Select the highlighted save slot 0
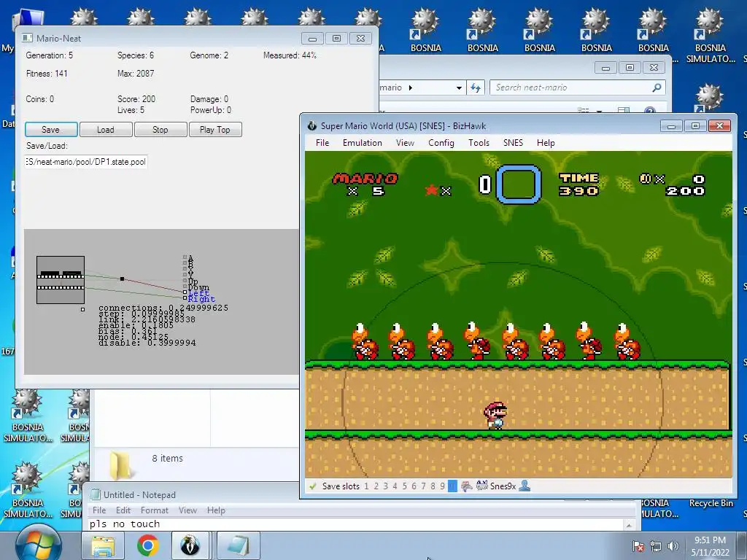This screenshot has height=560, width=747. 452,486
